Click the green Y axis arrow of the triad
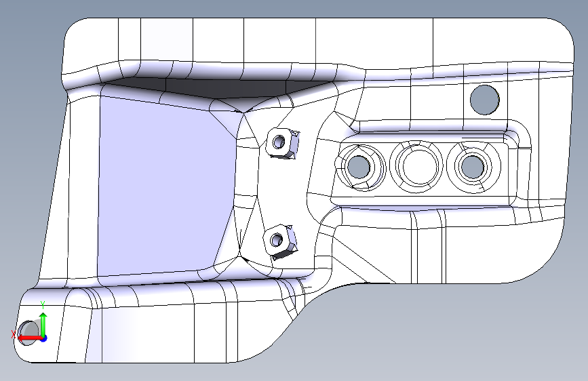The image size is (588, 381). 43,324
